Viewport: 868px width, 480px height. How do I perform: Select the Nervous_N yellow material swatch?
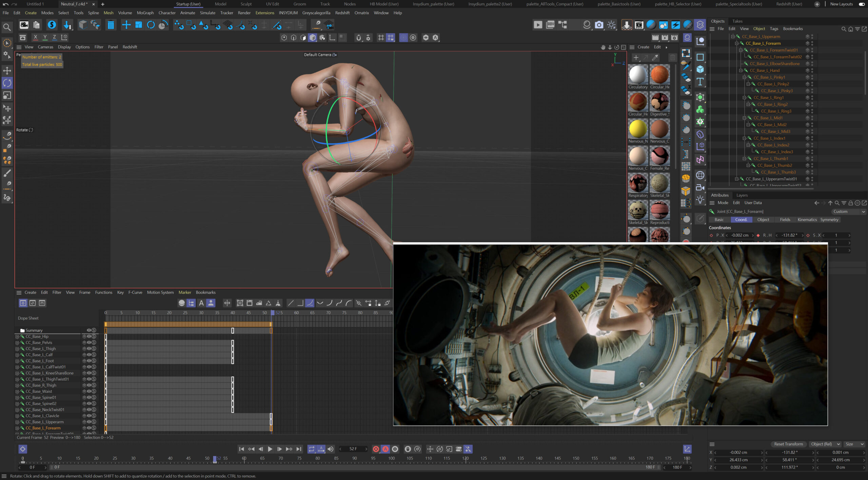(638, 129)
